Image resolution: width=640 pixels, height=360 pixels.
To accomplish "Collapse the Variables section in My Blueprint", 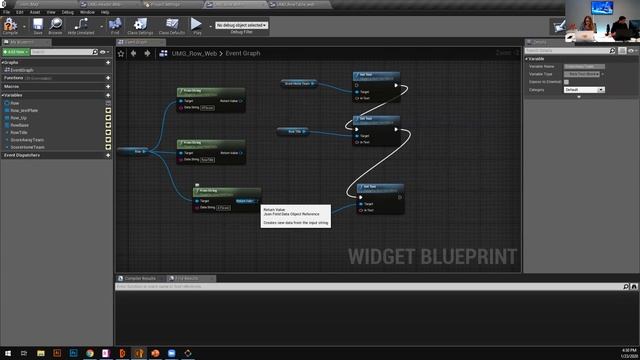I will 3,95.
